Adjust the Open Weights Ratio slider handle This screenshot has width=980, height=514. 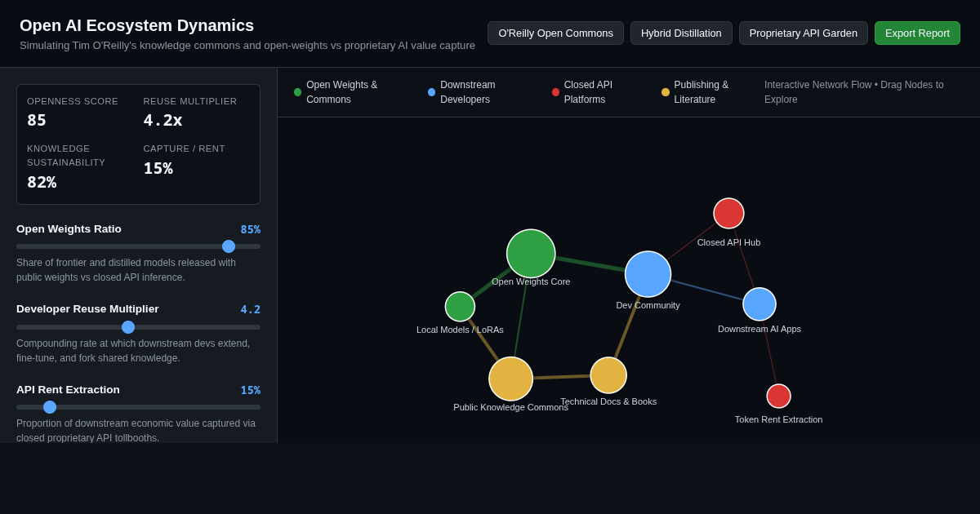[229, 246]
